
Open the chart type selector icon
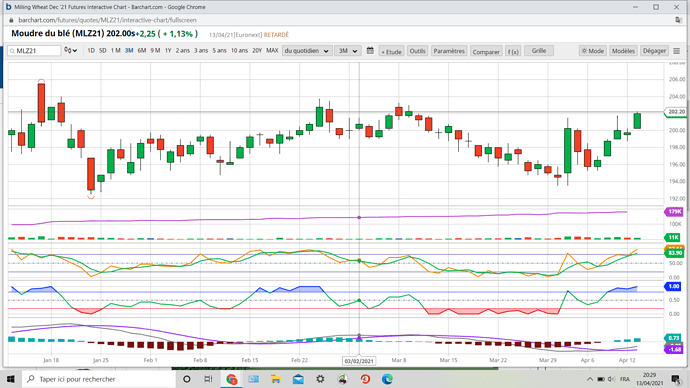(x=70, y=51)
